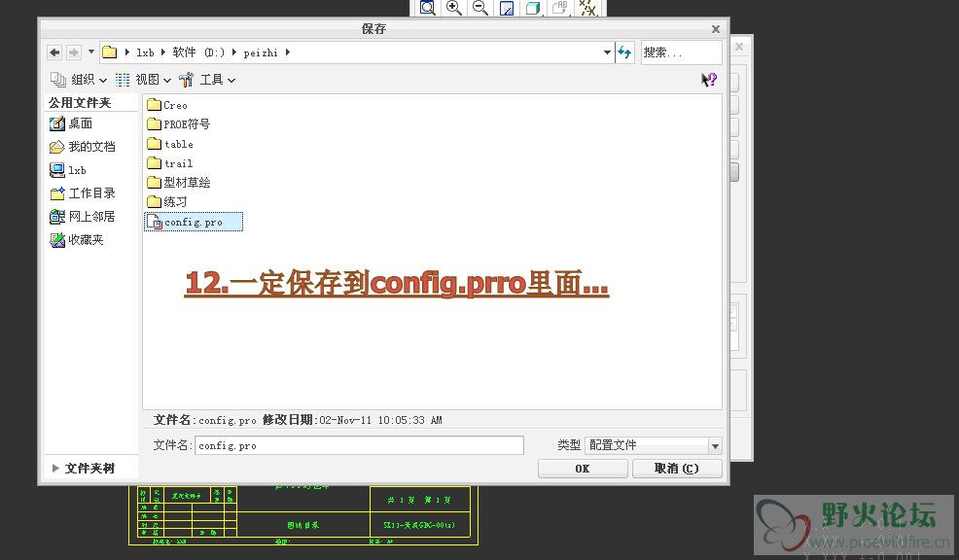This screenshot has width=959, height=560.
Task: Expand the arrow after 软件 (D:)
Action: (x=234, y=52)
